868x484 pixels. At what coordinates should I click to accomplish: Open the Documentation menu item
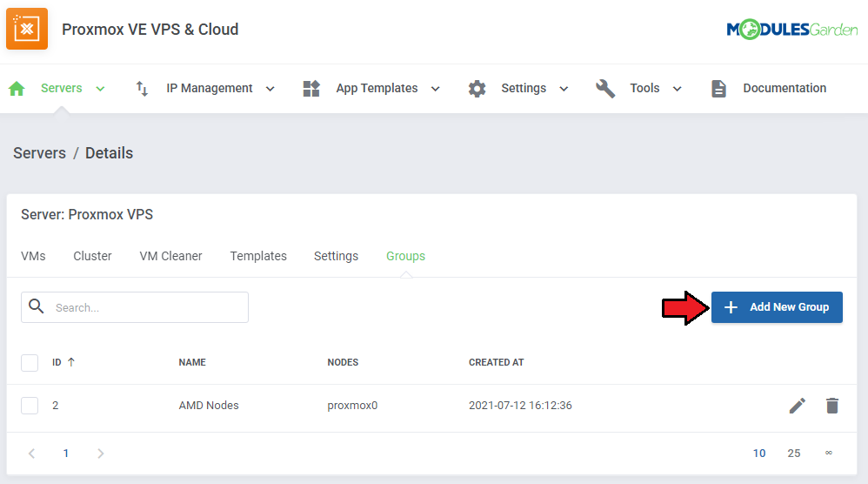click(785, 88)
